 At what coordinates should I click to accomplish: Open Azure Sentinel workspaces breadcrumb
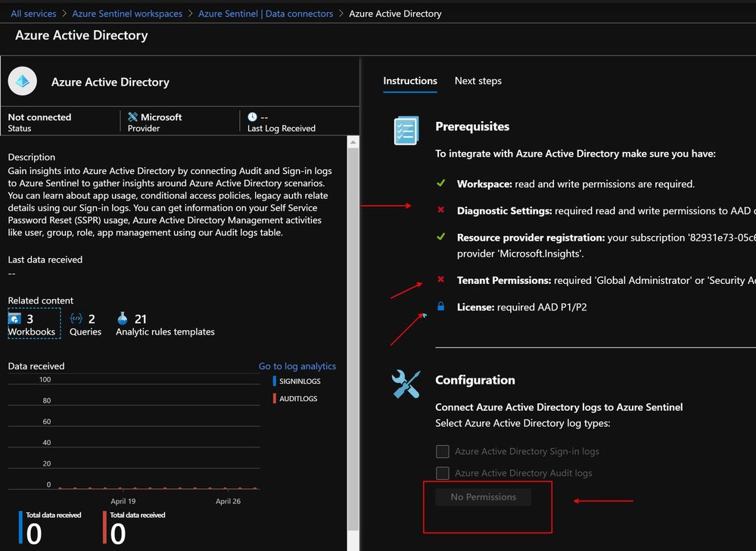[x=127, y=14]
